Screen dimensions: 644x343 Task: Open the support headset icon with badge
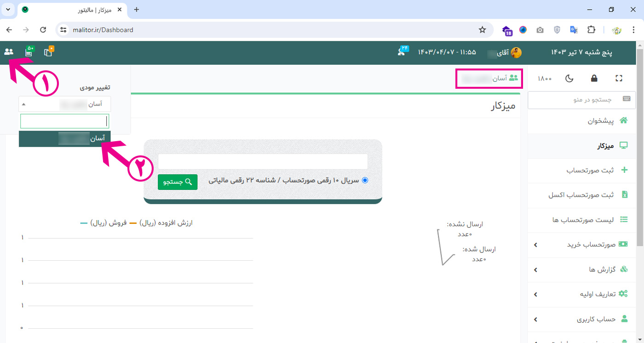click(402, 52)
